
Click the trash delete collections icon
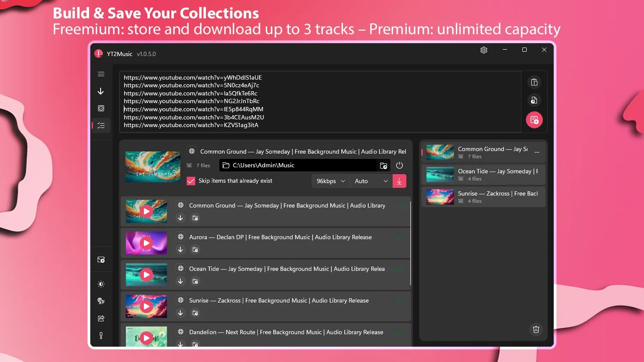536,329
